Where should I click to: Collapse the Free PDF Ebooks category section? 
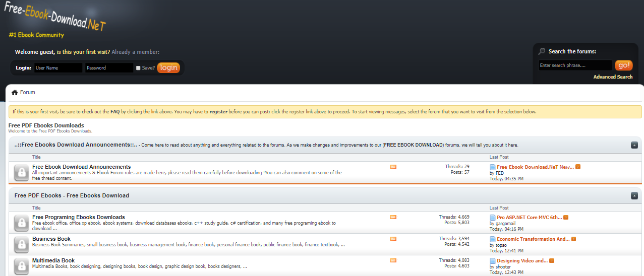point(634,195)
